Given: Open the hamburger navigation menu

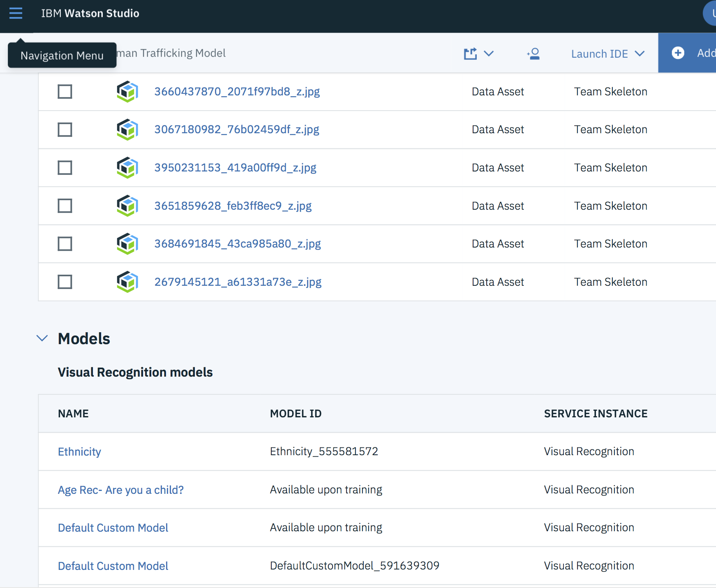Looking at the screenshot, I should (x=16, y=13).
